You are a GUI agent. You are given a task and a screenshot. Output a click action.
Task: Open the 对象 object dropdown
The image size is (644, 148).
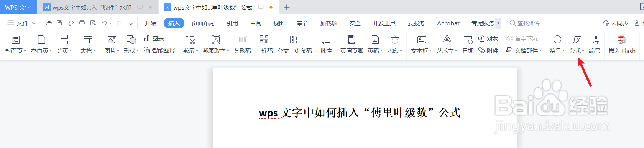490,38
